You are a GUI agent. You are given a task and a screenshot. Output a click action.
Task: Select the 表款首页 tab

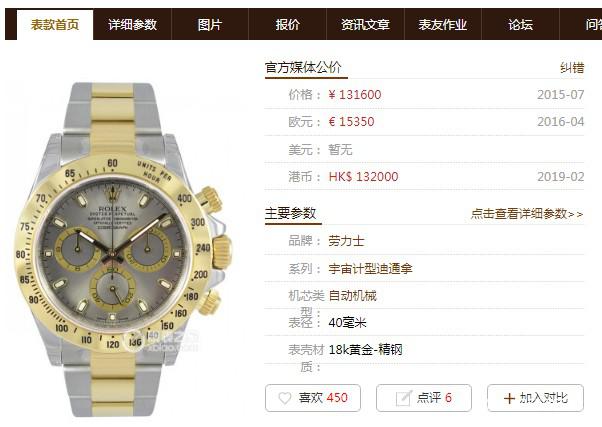(x=55, y=25)
